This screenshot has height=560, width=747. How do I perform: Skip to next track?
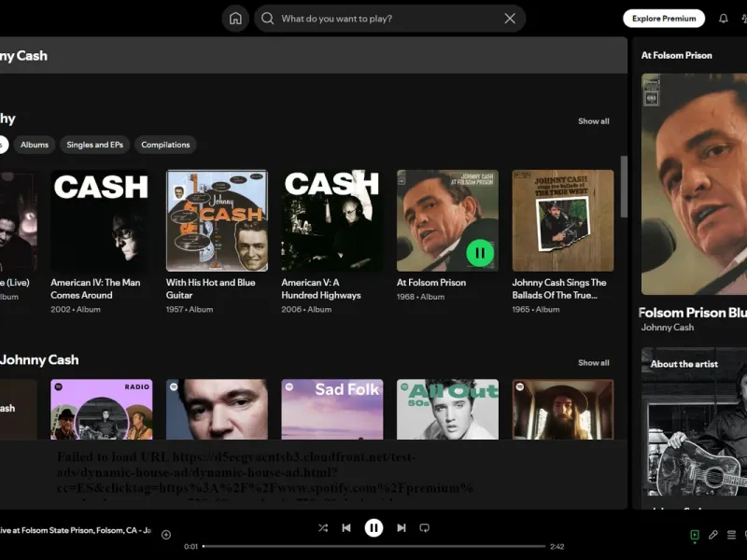402,527
